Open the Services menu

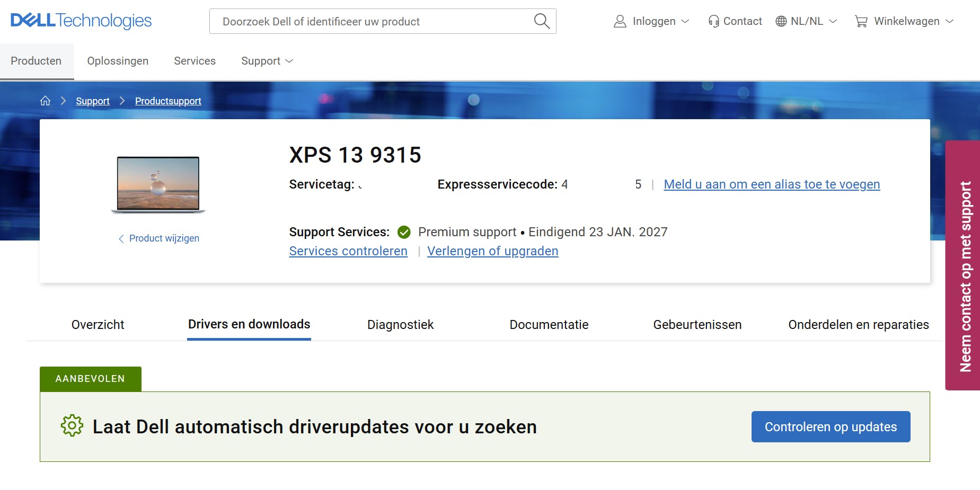click(195, 61)
